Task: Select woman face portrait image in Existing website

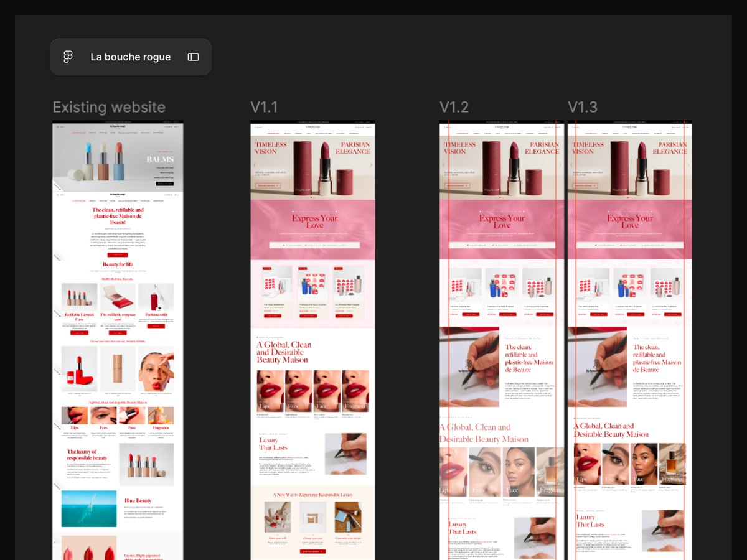Action: [156, 369]
